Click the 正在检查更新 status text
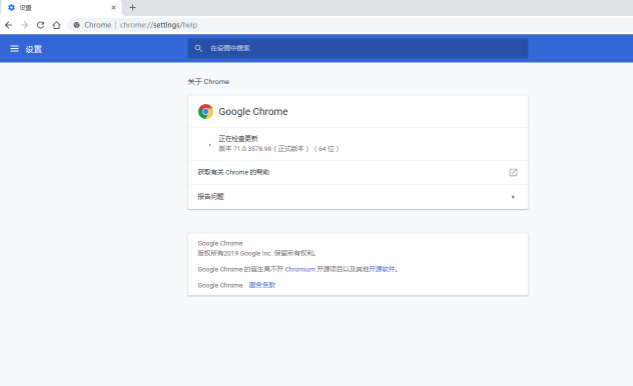The image size is (633, 386). point(238,138)
